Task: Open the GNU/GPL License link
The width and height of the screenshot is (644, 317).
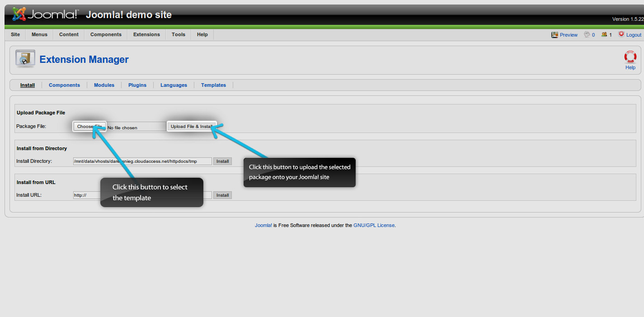Action: [374, 225]
